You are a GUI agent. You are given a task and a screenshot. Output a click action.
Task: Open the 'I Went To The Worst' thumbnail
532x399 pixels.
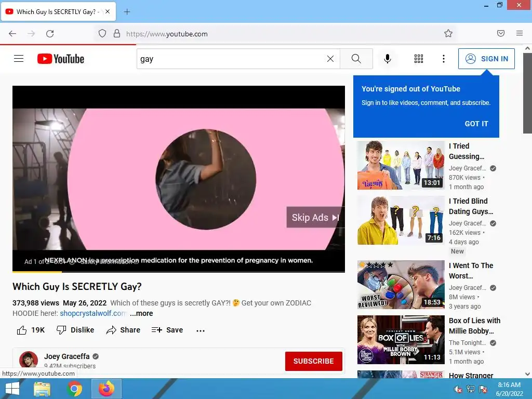click(401, 285)
